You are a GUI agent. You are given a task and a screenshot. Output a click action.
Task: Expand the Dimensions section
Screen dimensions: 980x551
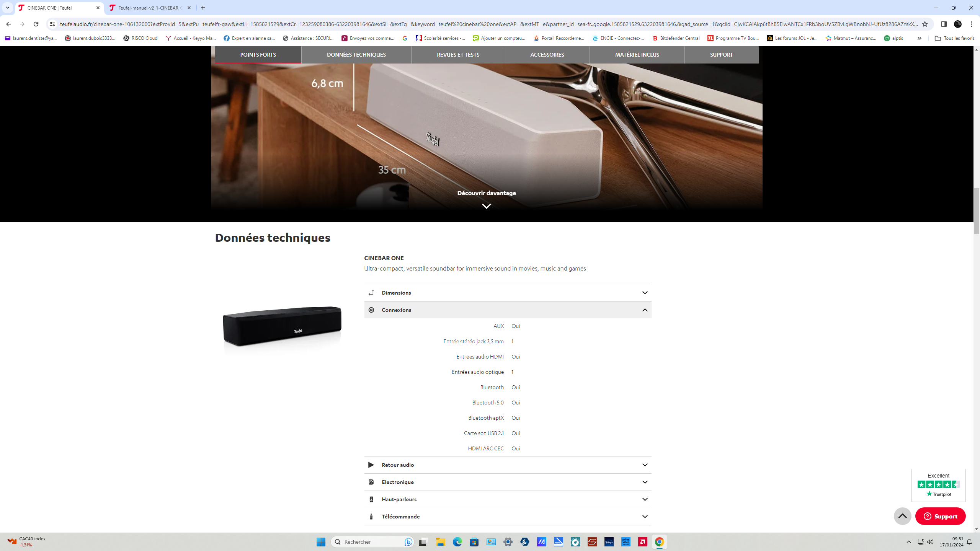(508, 293)
